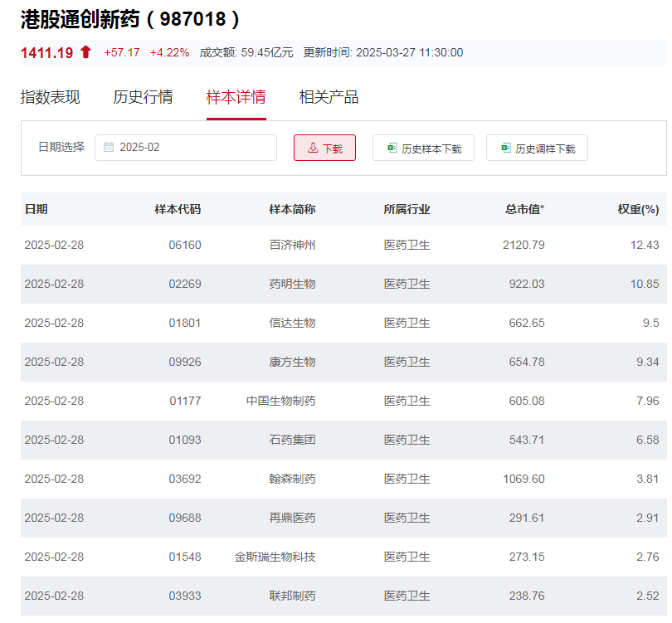Click sample code 03933
This screenshot has width=672, height=623.
(x=185, y=596)
